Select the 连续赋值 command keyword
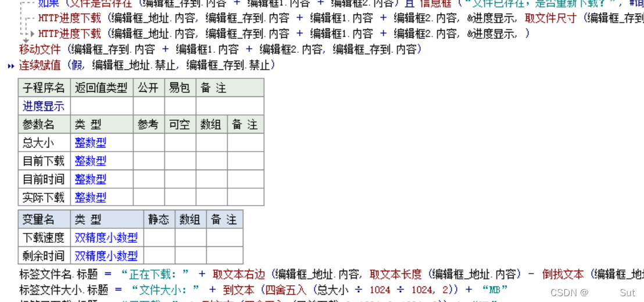This screenshot has width=644, height=302. (x=40, y=65)
